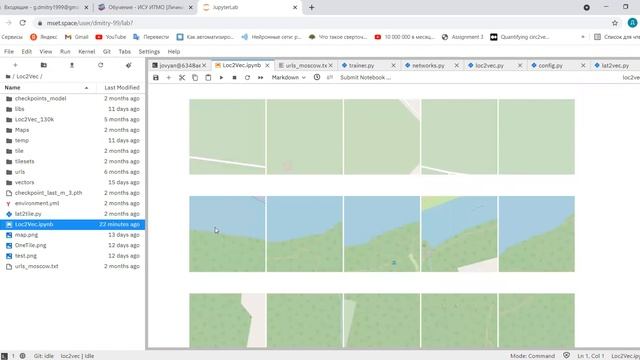Open the Markdown cell type dropdown
The image size is (640, 360).
point(289,78)
